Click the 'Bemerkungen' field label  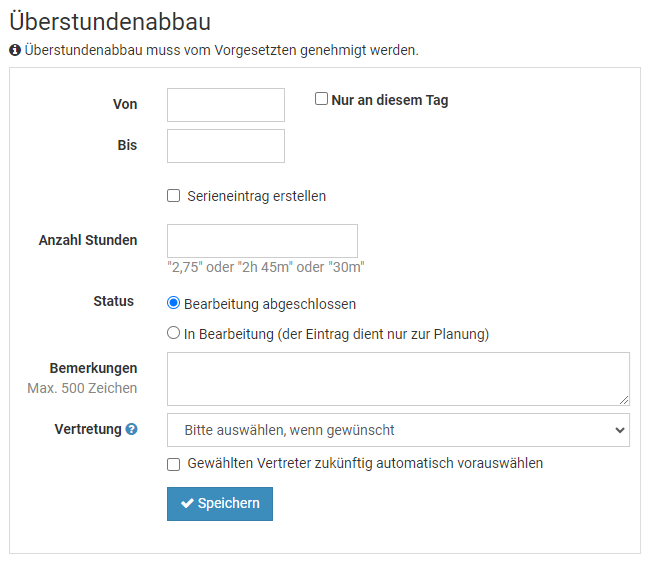click(93, 368)
